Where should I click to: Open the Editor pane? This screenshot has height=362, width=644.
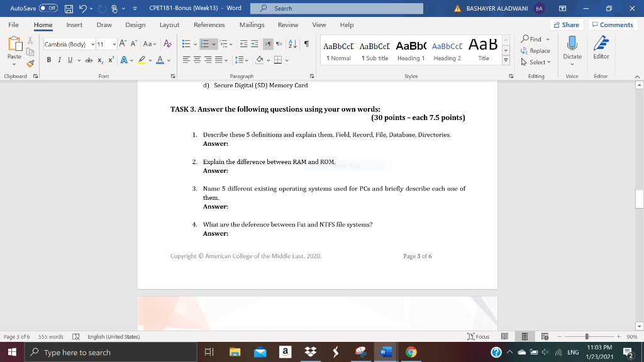pos(601,50)
